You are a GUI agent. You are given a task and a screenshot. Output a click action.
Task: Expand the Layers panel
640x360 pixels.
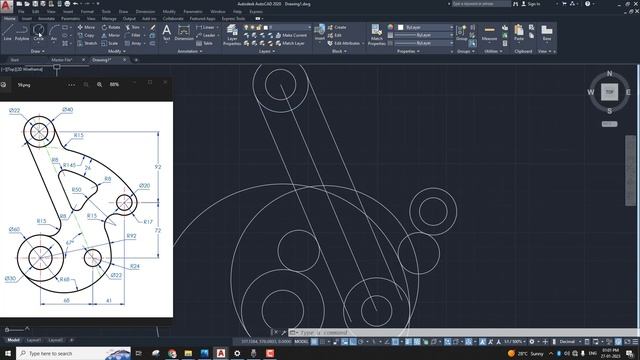tap(267, 51)
